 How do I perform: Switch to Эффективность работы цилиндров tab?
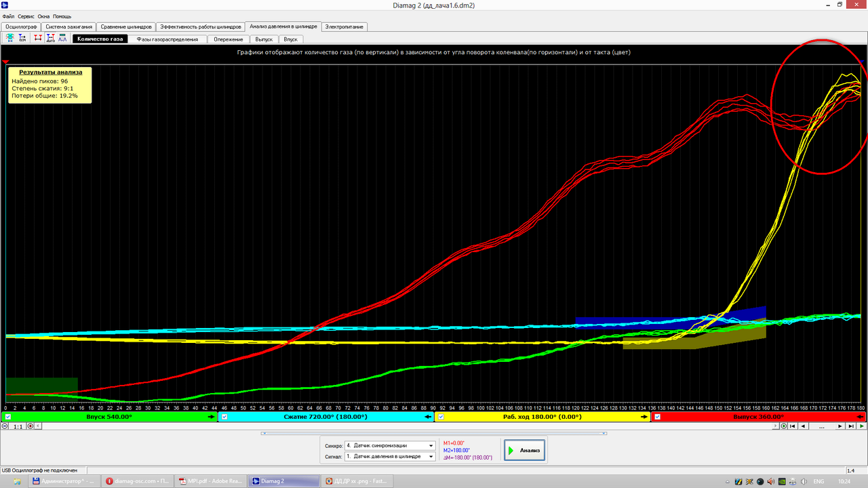[x=201, y=26]
